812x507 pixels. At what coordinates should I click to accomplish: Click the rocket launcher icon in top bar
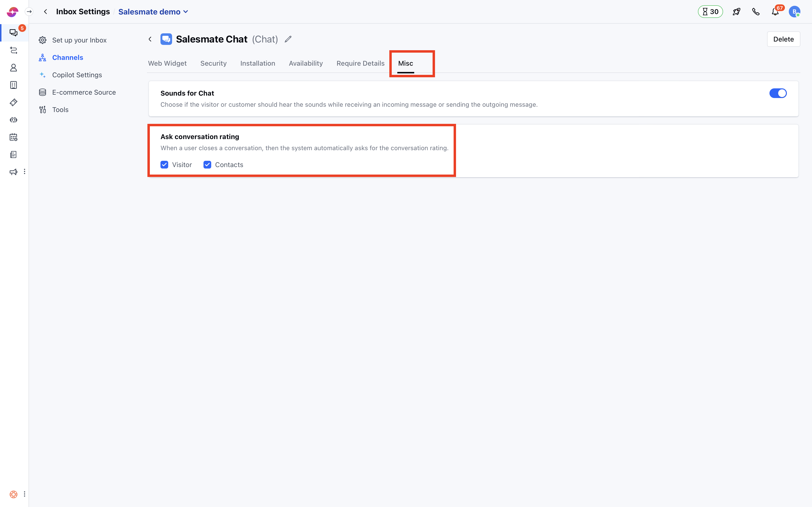[737, 11]
